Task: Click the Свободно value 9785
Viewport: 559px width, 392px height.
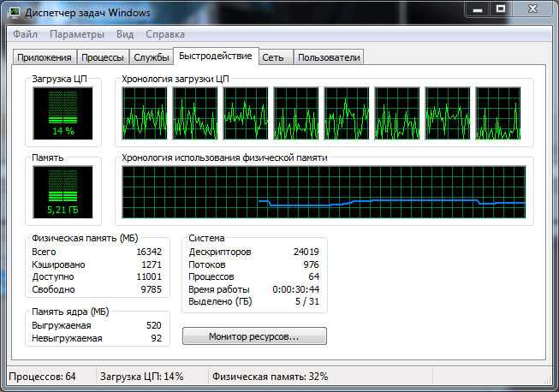Action: click(152, 289)
